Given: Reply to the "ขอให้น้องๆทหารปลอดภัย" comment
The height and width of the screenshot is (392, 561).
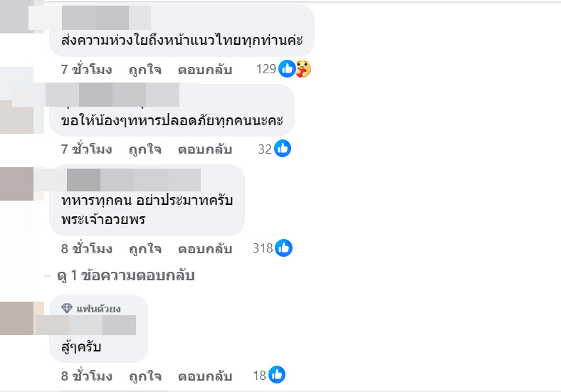Looking at the screenshot, I should (205, 149).
